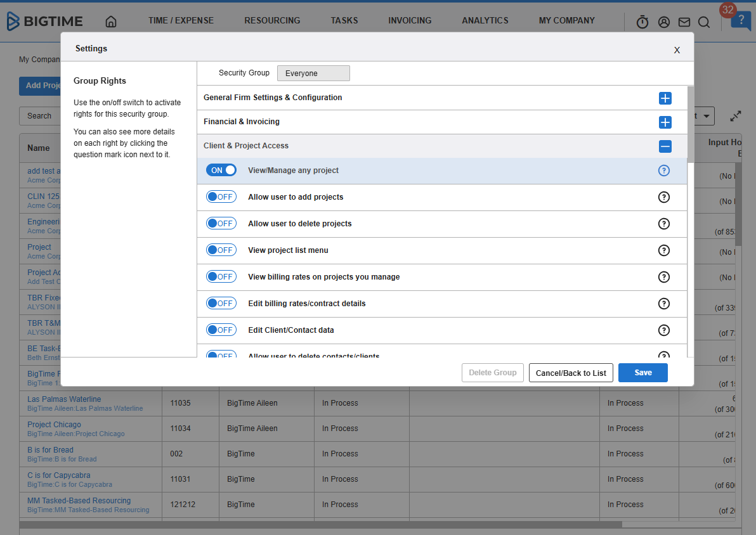Screen dimensions: 756x535
Task: Open MM Tasked-Based Resourcing project link
Action: pos(79,501)
